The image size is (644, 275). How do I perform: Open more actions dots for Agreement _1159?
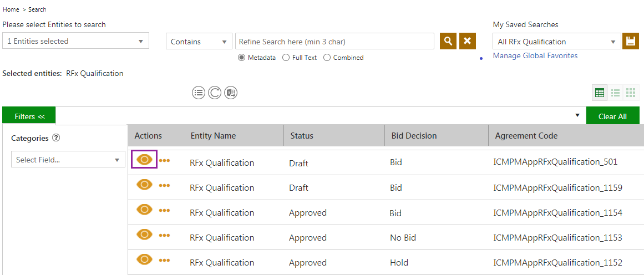click(164, 185)
